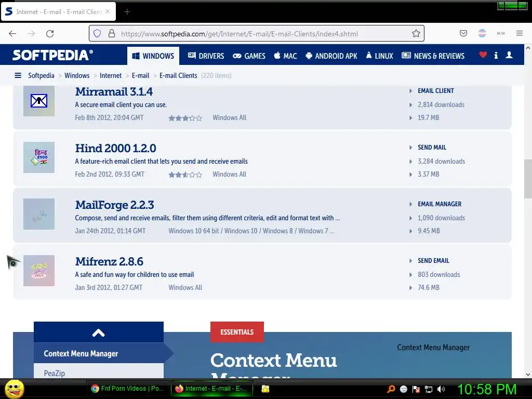The width and height of the screenshot is (532, 399).
Task: Open the MailForge 2.2.3 title link
Action: click(114, 205)
